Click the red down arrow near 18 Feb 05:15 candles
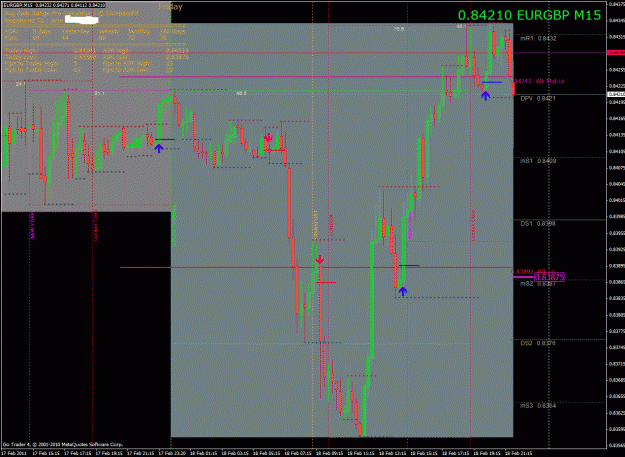 tap(268, 137)
